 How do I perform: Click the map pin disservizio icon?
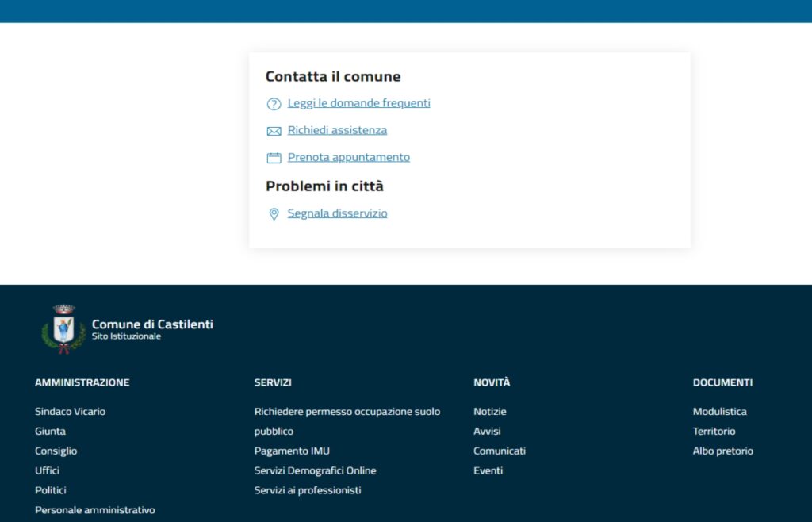coord(274,214)
